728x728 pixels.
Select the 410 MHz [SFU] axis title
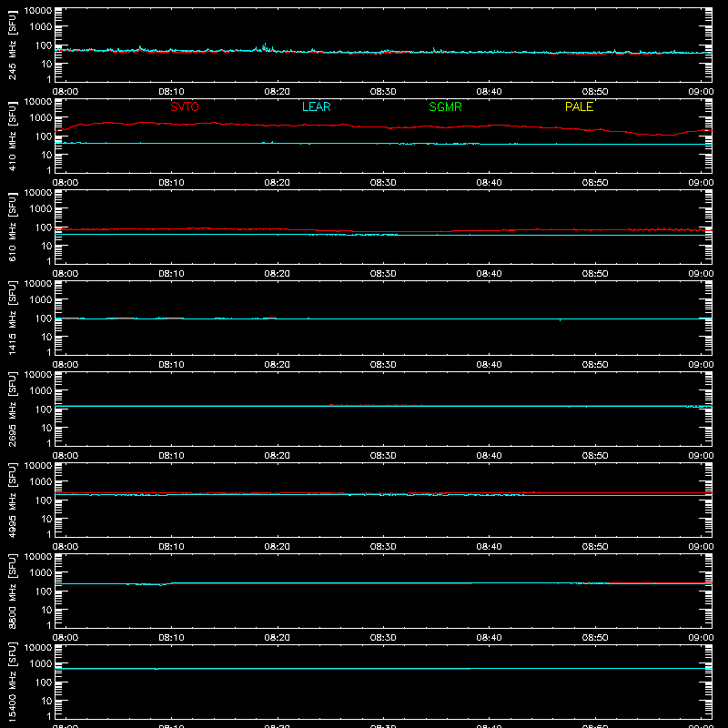(12, 136)
